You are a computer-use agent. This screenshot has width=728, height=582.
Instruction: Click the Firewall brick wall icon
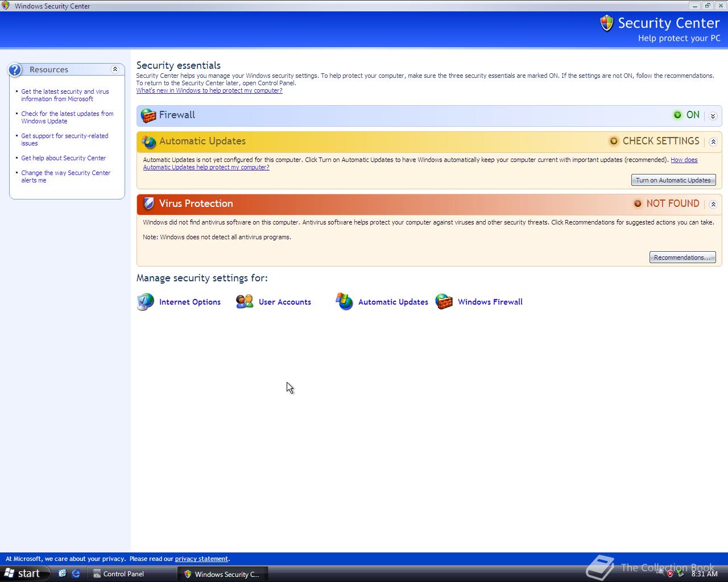click(148, 115)
